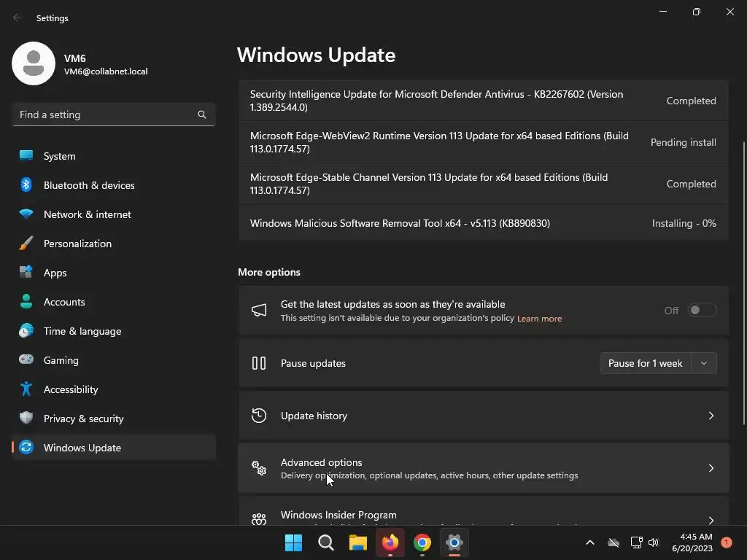Click the Gaming controller icon
747x560 pixels.
[26, 359]
